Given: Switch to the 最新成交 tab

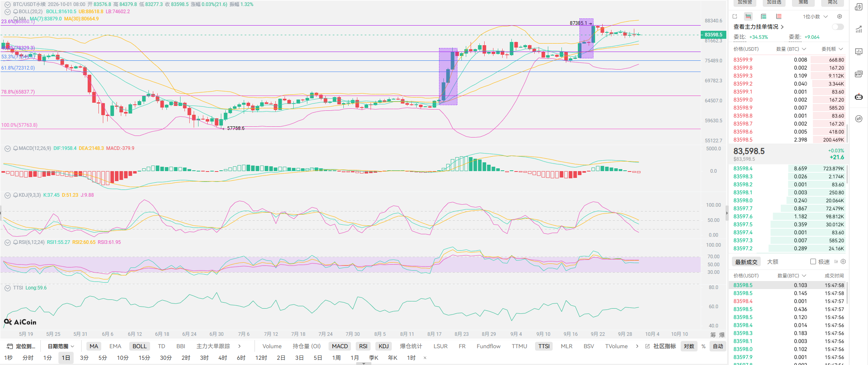Looking at the screenshot, I should [x=746, y=262].
